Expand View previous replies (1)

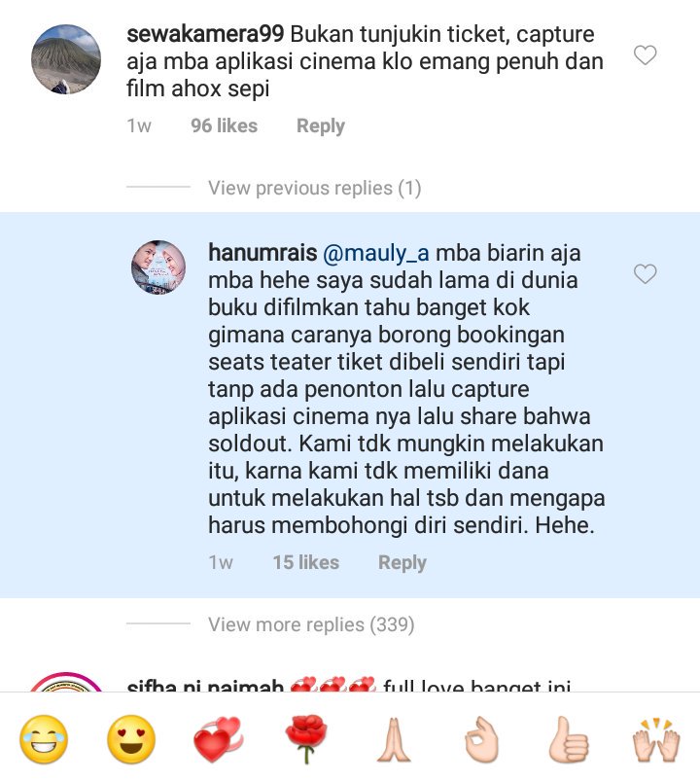(x=315, y=188)
